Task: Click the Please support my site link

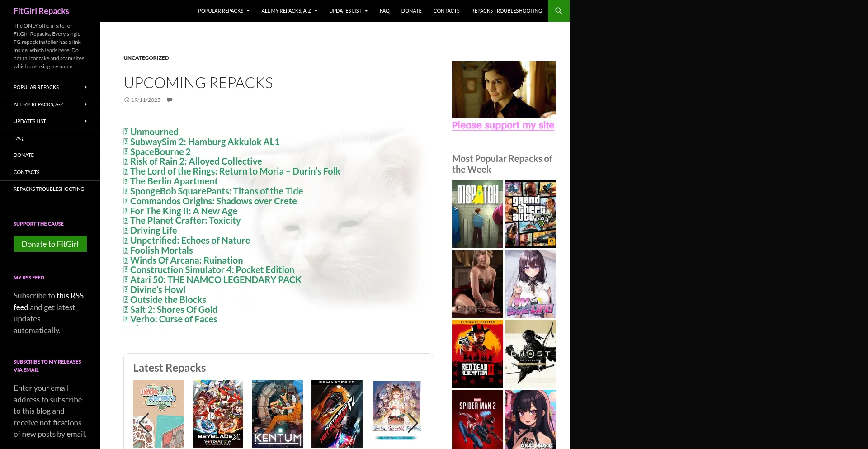Action: (503, 125)
